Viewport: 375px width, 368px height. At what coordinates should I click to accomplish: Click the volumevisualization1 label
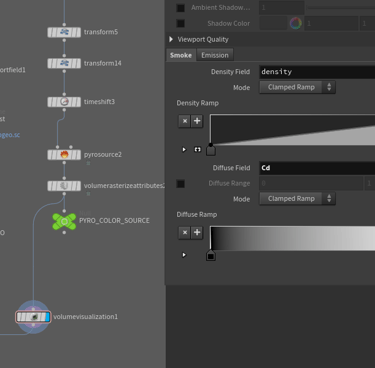86,317
